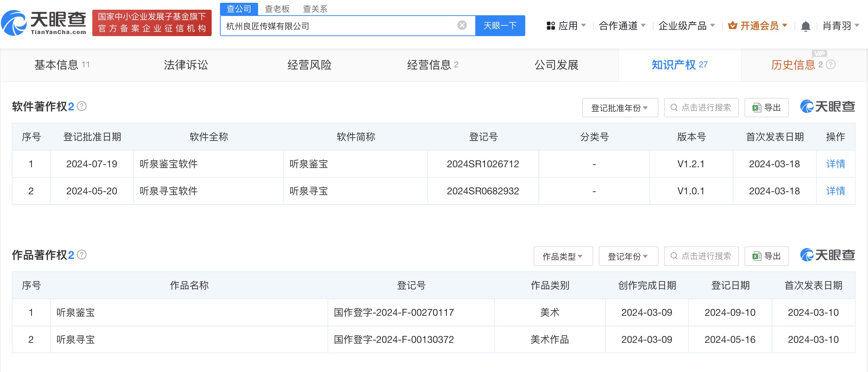This screenshot has height=372, width=868.
Task: Click the 听泉鉴宝 work name in works table
Action: pyautogui.click(x=76, y=312)
